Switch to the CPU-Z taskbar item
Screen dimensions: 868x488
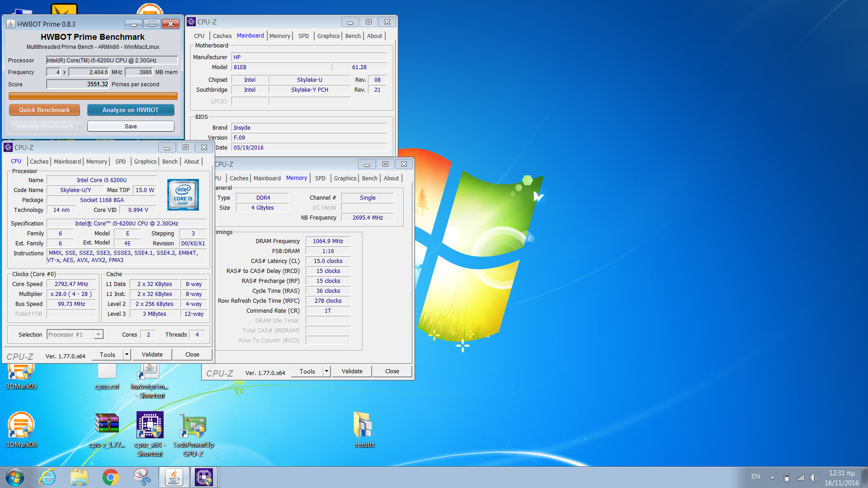pyautogui.click(x=204, y=477)
